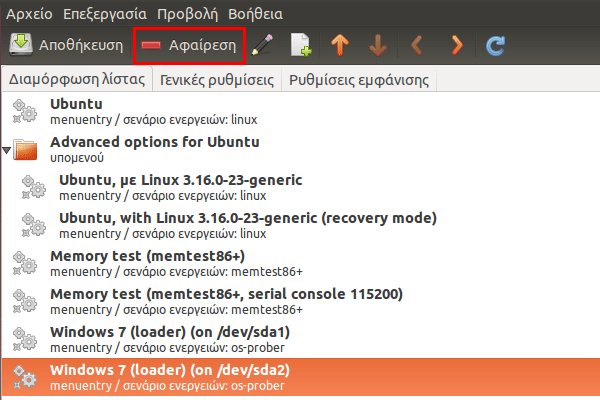
Task: Click gears icon of Memory test (memtest86+)
Action: [25, 263]
